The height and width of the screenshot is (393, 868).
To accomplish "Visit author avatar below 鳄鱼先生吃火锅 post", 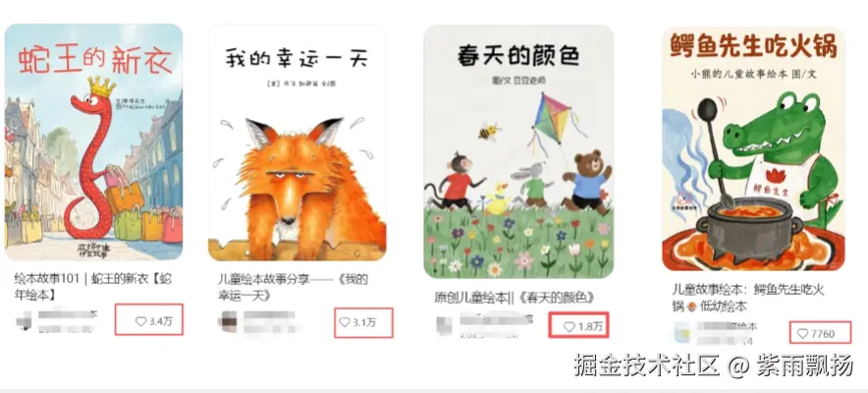I will tap(682, 331).
